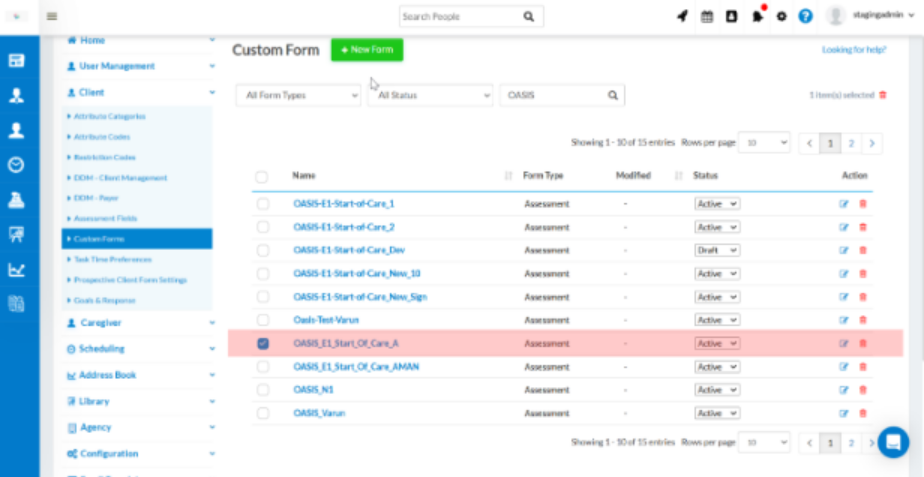
Task: Edit the OASIS_N1 form
Action: coord(843,390)
